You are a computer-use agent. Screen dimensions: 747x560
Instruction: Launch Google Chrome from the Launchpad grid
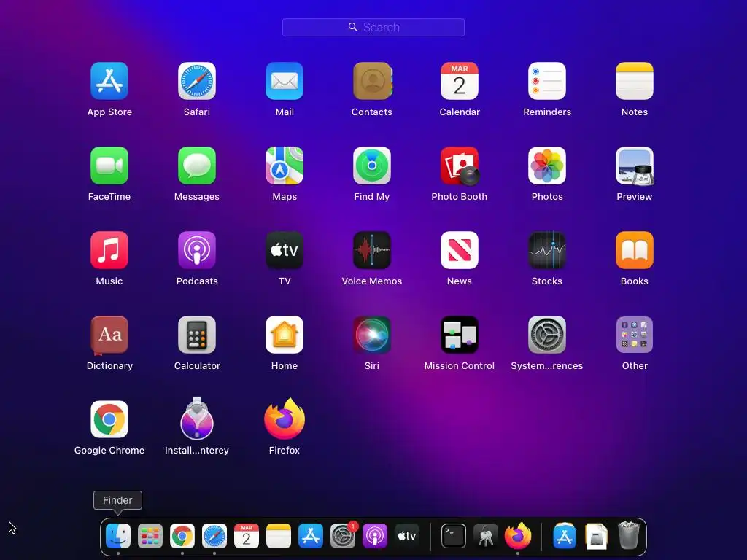(109, 419)
